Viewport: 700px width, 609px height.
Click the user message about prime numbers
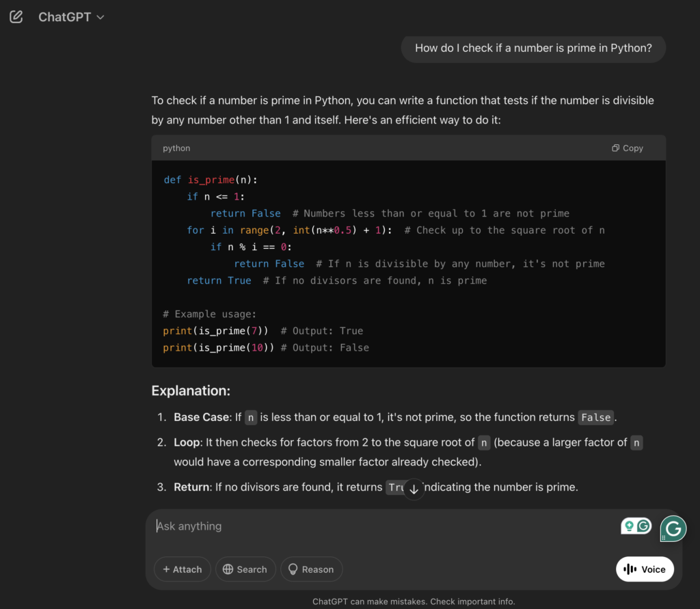[533, 49]
